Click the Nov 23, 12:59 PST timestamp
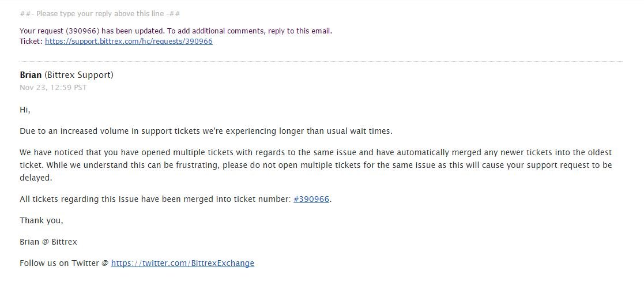Screen dimensions: 644x285 pyautogui.click(x=53, y=88)
